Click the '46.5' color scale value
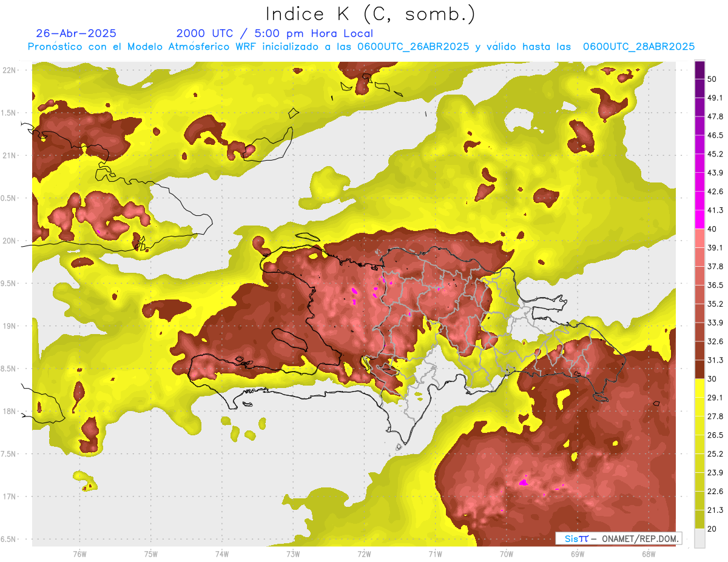 (715, 135)
